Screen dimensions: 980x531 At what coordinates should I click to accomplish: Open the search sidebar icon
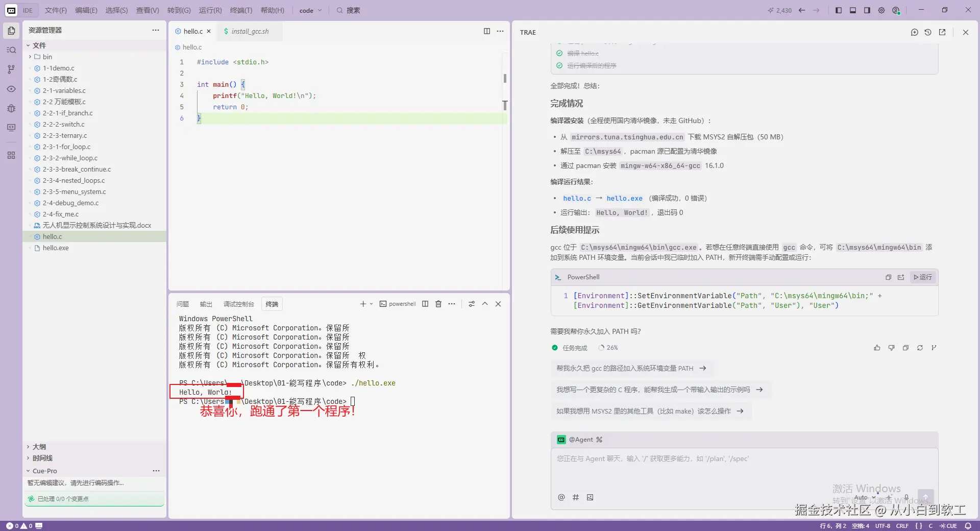click(11, 50)
